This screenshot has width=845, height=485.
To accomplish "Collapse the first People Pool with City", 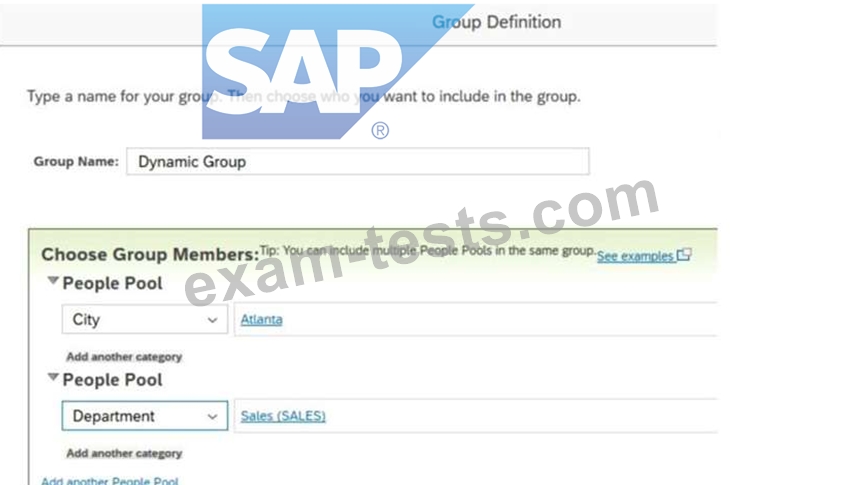I will click(53, 281).
